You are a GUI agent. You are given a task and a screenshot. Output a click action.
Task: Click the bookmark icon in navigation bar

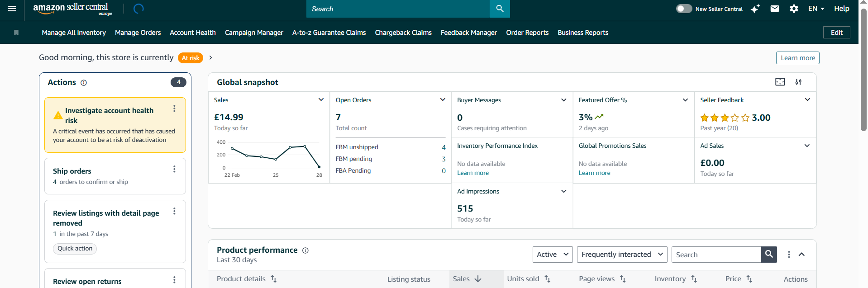[x=16, y=33]
